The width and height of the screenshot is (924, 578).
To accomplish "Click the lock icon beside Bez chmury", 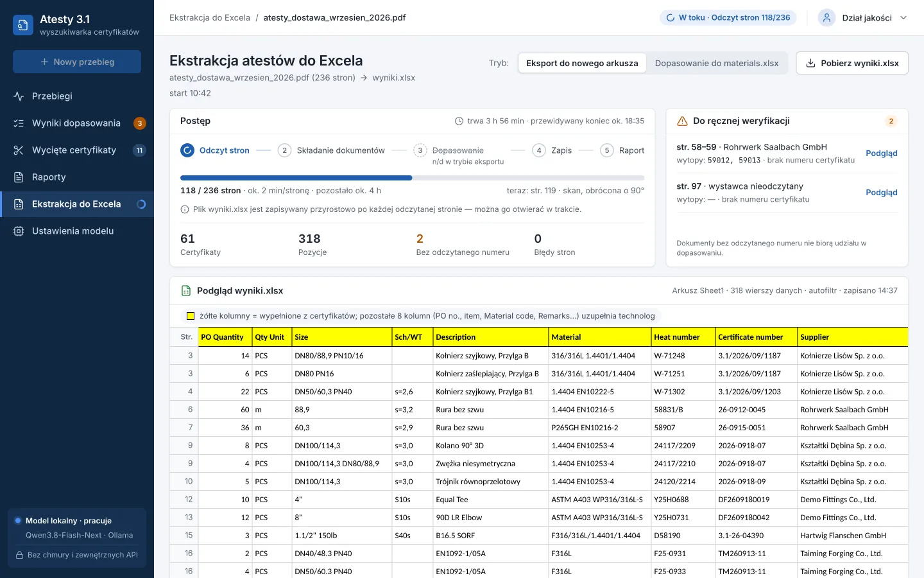I will point(20,555).
